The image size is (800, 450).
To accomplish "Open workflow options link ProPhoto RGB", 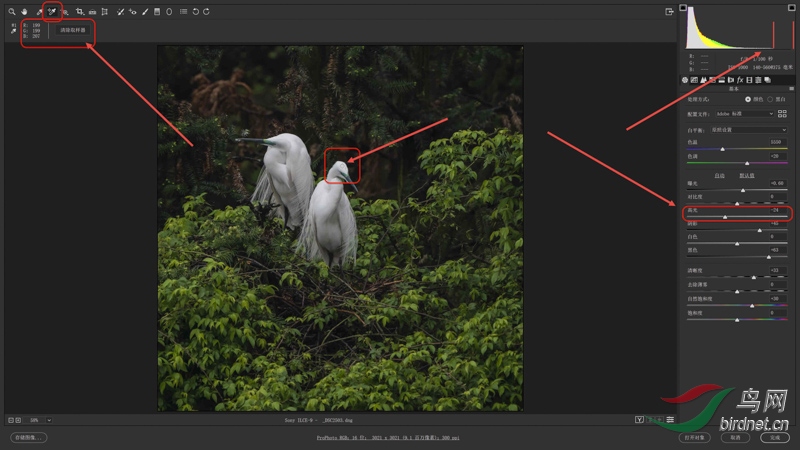I will click(x=387, y=437).
